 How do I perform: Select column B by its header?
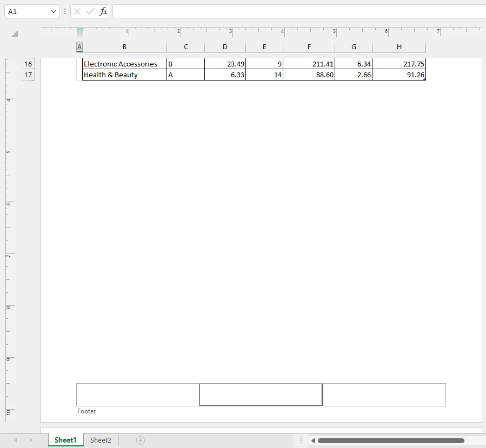click(x=124, y=47)
